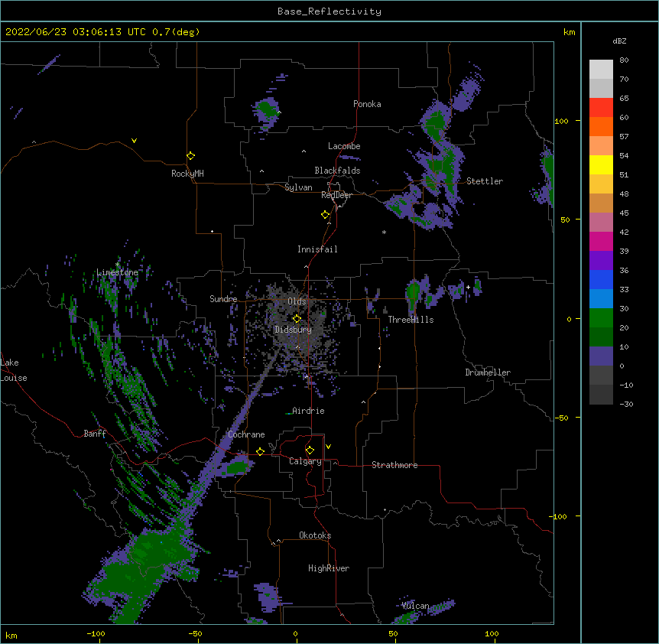659x644 pixels.
Task: Pick the magenta 39-42 dBZ legend swatch
Action: point(601,242)
